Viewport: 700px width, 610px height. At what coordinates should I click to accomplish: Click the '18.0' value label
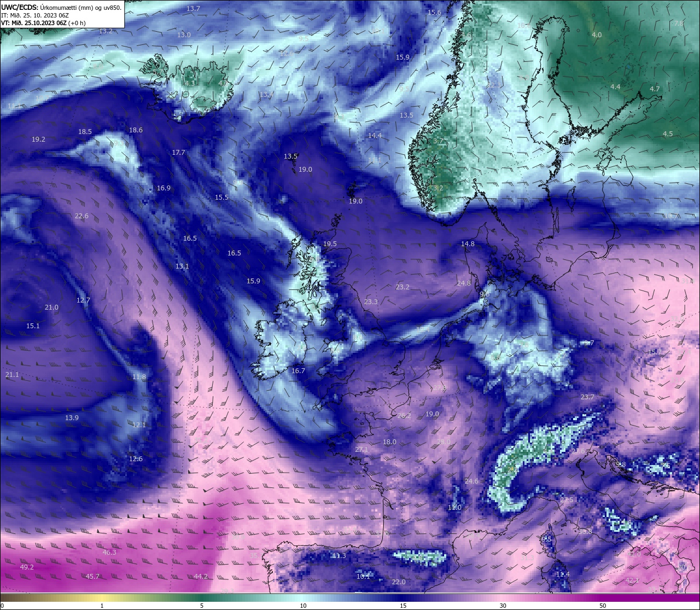(389, 442)
